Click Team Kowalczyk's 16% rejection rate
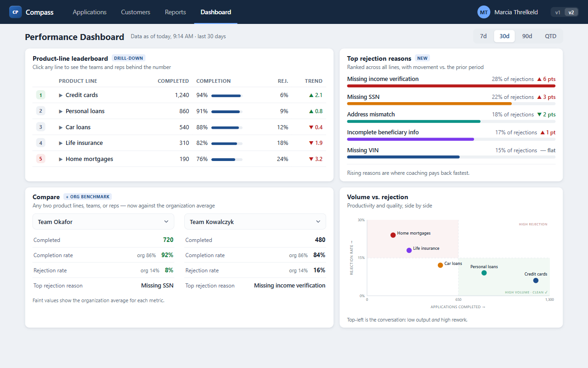 [319, 270]
